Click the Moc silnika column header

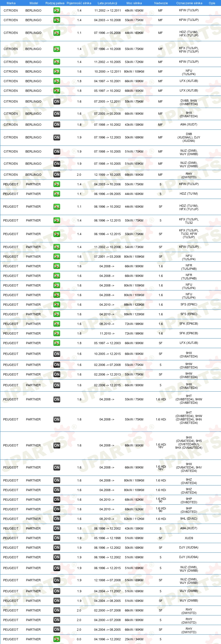134,3
